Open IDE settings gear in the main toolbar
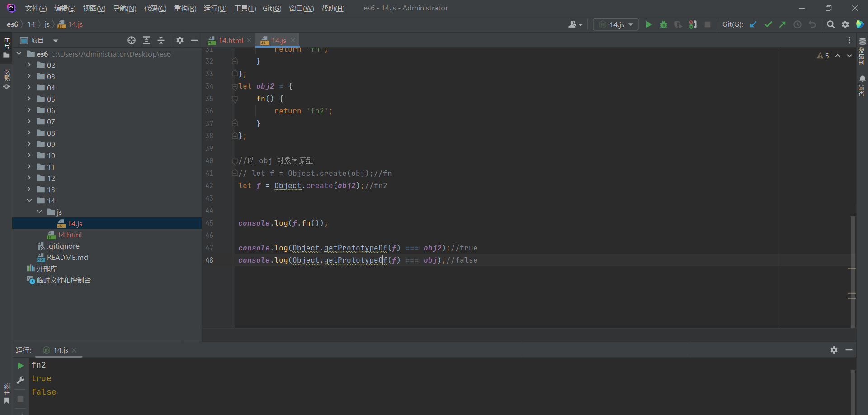The height and width of the screenshot is (415, 868). point(845,24)
